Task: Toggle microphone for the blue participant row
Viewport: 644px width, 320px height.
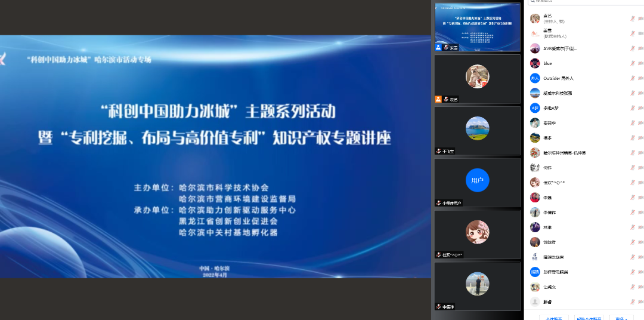Action: pyautogui.click(x=633, y=63)
